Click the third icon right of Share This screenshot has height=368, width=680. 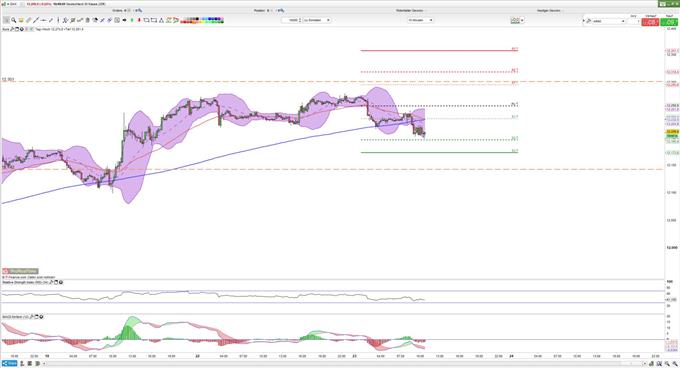coord(38,363)
